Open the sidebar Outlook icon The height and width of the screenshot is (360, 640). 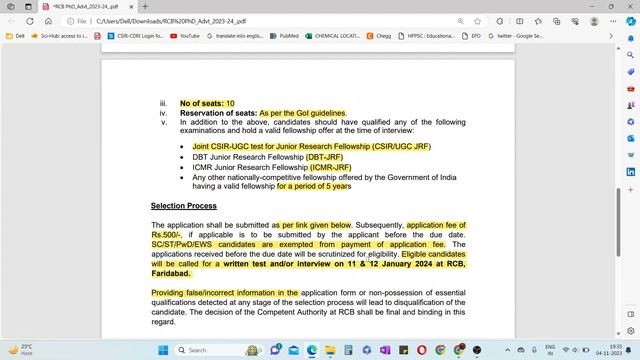[x=631, y=138]
